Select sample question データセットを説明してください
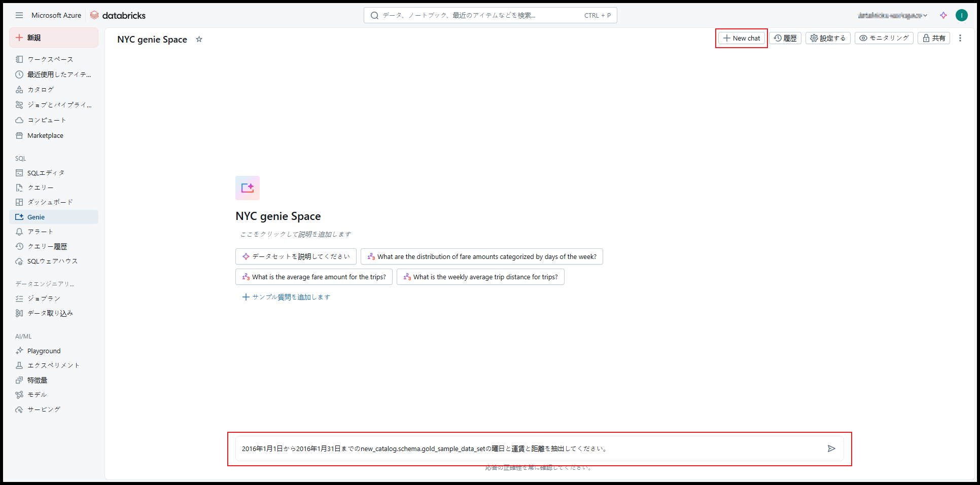Viewport: 980px width, 485px height. coord(296,256)
